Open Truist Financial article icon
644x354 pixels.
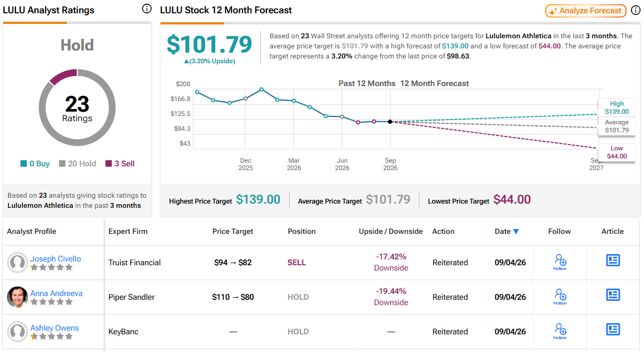tap(613, 260)
